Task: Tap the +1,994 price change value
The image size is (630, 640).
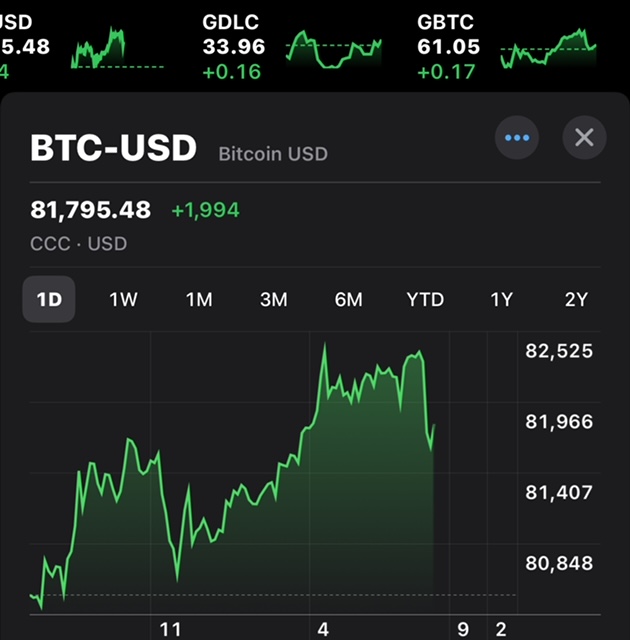Action: coord(205,210)
